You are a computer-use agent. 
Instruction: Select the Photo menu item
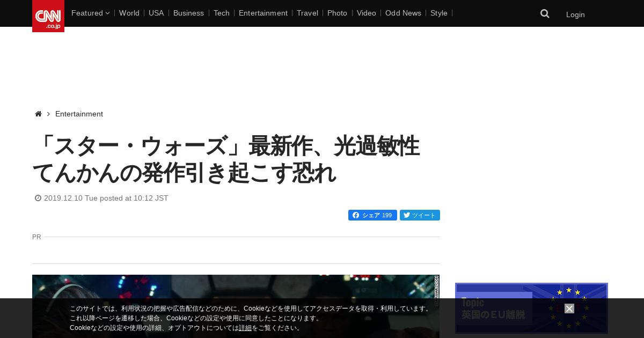[x=337, y=13]
